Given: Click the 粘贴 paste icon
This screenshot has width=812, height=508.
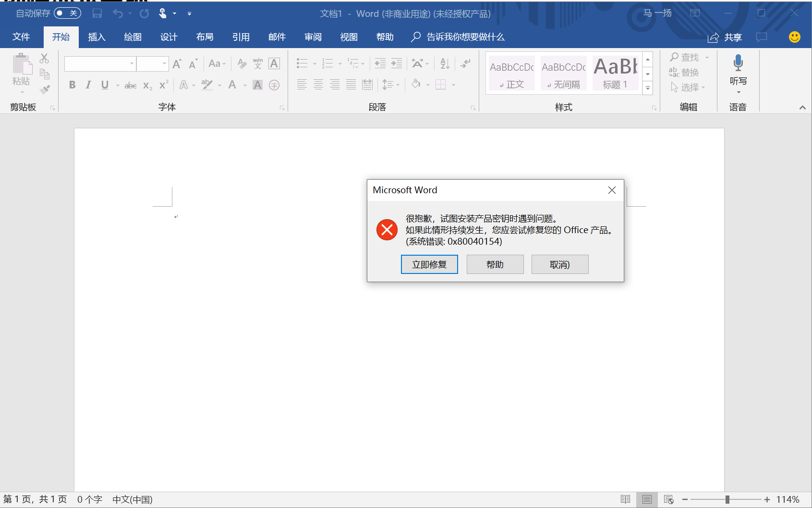Looking at the screenshot, I should pyautogui.click(x=22, y=64).
